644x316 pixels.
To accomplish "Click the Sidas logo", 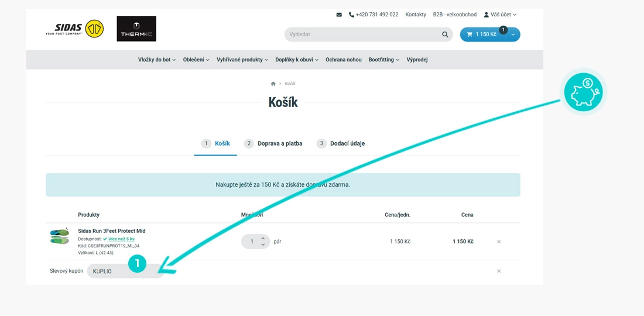I will coord(74,29).
